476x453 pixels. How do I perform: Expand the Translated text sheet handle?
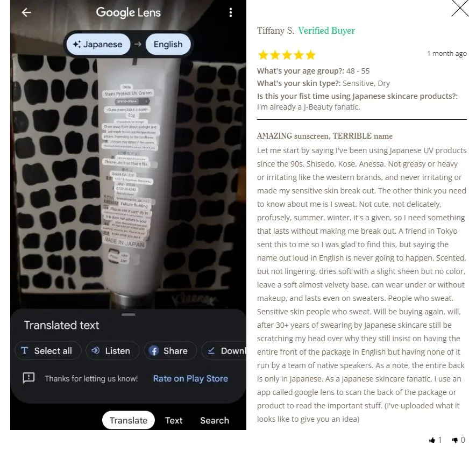pos(129,314)
